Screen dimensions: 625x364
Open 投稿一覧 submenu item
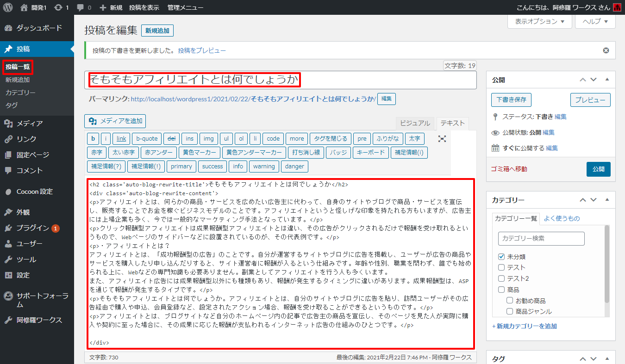[18, 67]
